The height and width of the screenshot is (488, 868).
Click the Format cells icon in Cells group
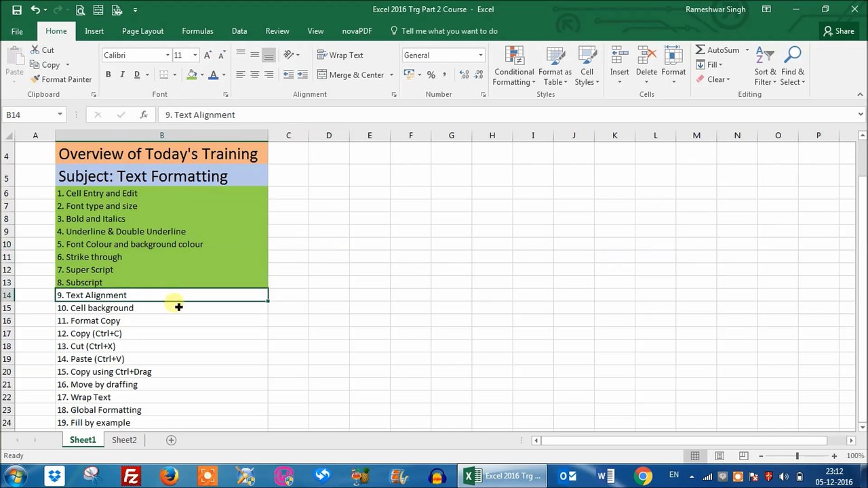pos(673,56)
